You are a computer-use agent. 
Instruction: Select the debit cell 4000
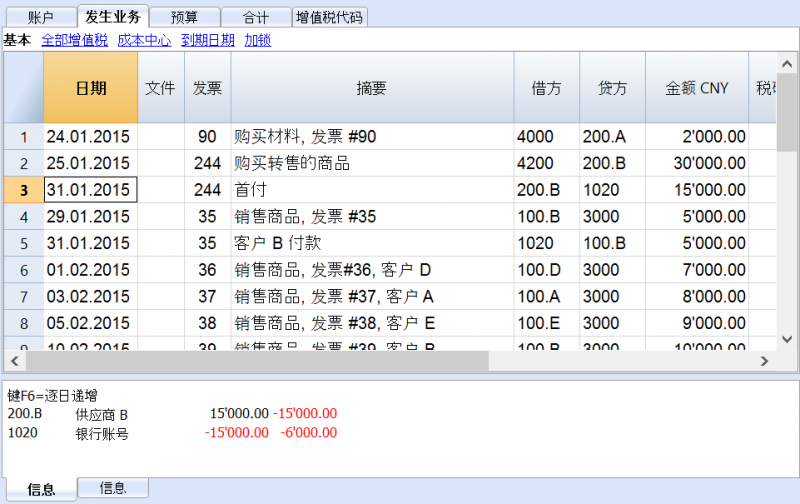[547, 137]
